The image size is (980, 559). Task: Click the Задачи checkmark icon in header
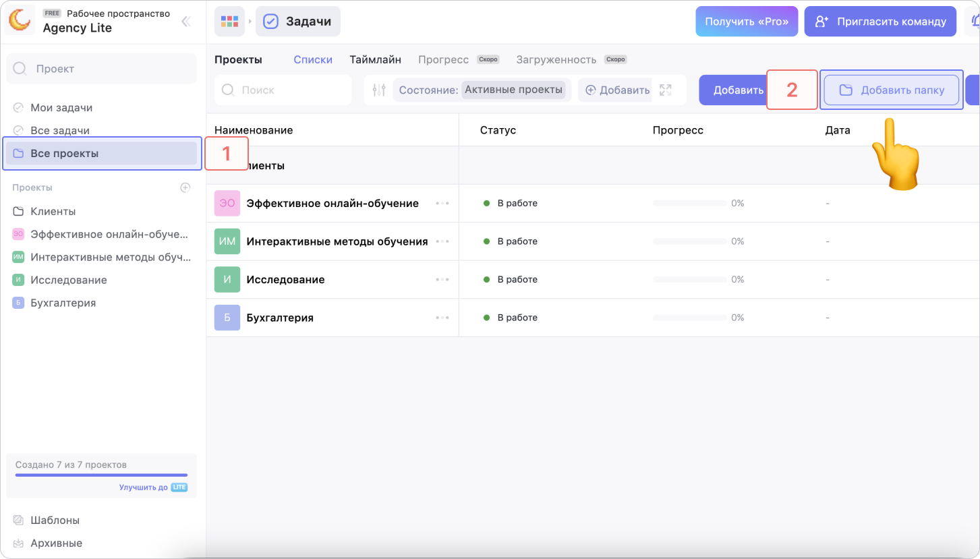tap(270, 22)
